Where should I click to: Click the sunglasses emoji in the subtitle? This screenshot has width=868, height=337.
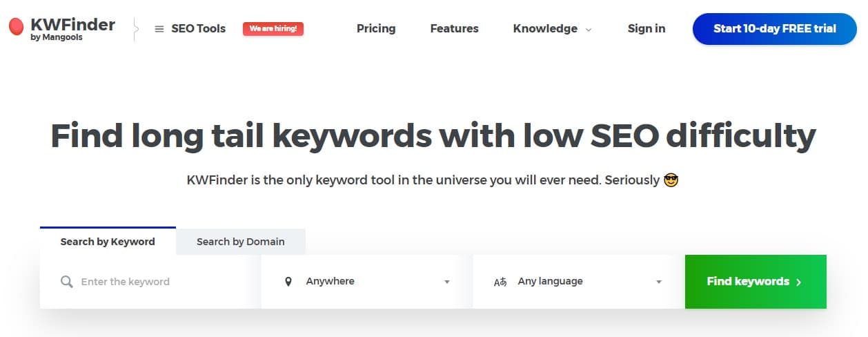point(671,180)
